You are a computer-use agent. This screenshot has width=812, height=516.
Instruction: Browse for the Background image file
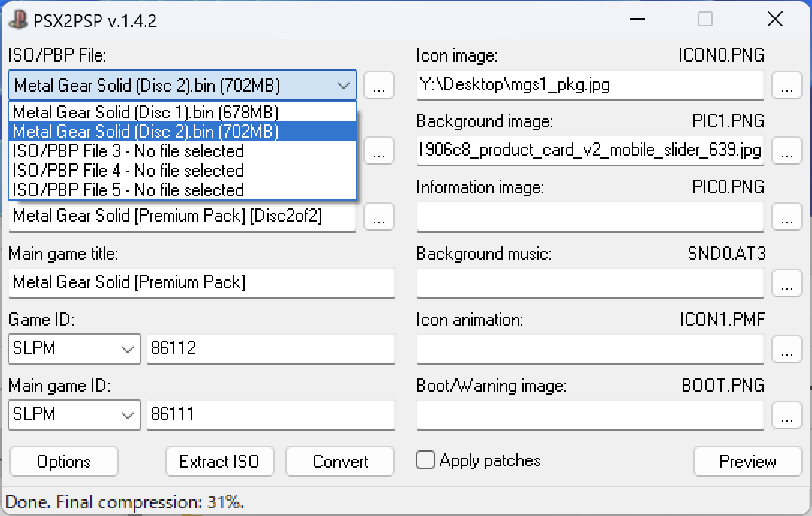[x=786, y=151]
